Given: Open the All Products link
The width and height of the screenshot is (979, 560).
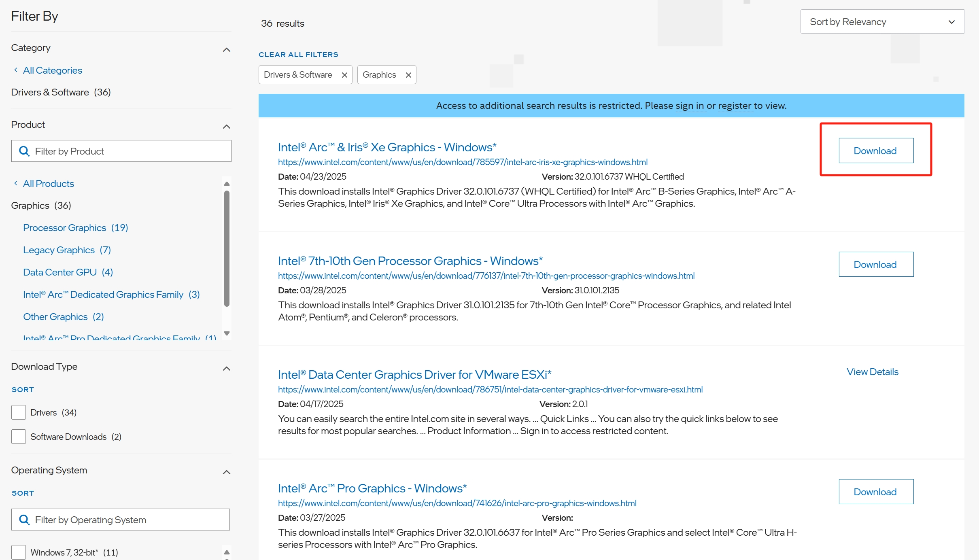Looking at the screenshot, I should 49,184.
